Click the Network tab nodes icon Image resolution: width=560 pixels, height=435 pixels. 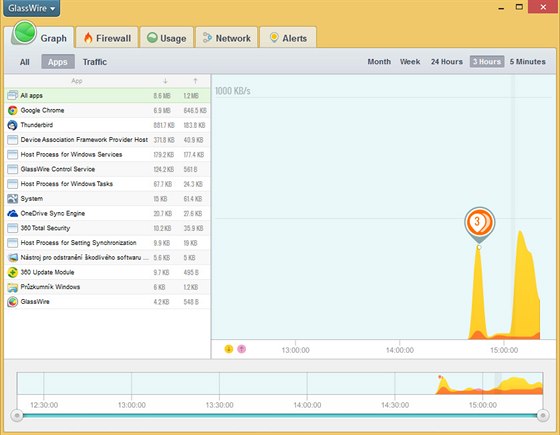point(208,38)
